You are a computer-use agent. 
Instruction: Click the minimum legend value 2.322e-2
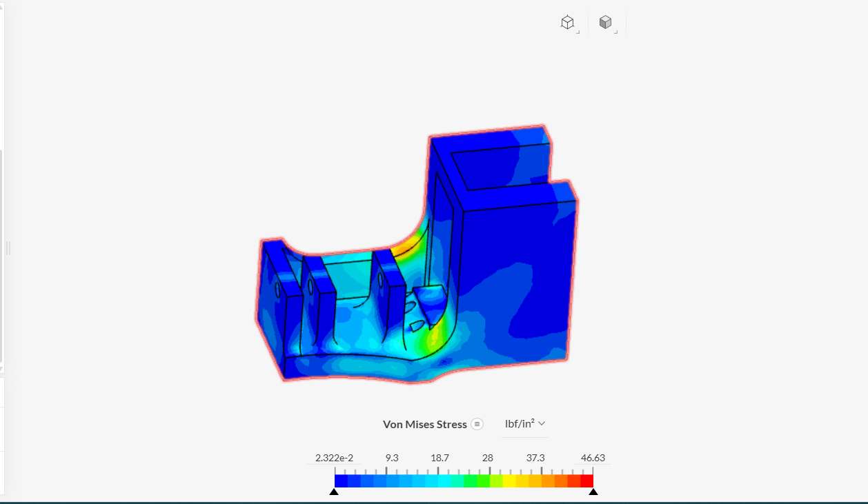[x=334, y=457]
